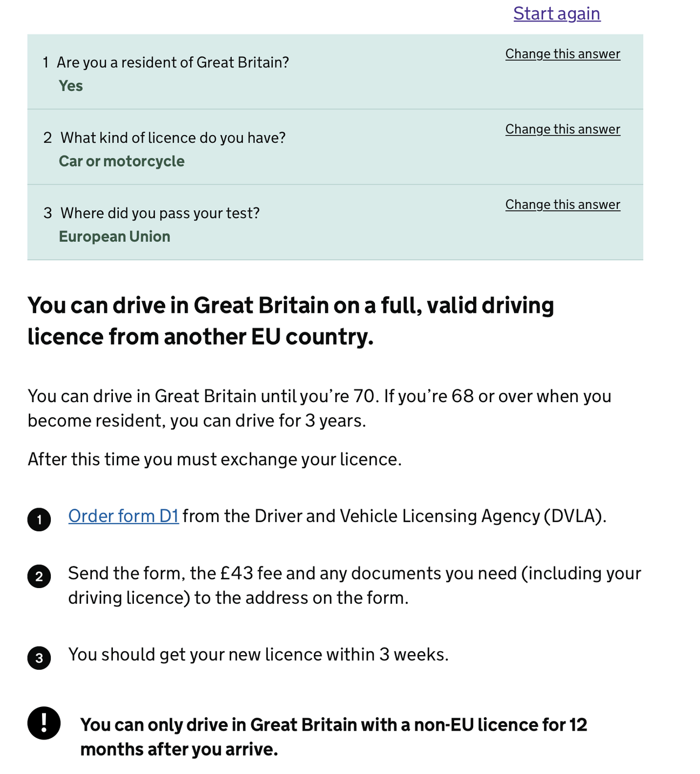This screenshot has width=700, height=774.
Task: Click the exclamation warning icon
Action: coord(44,723)
